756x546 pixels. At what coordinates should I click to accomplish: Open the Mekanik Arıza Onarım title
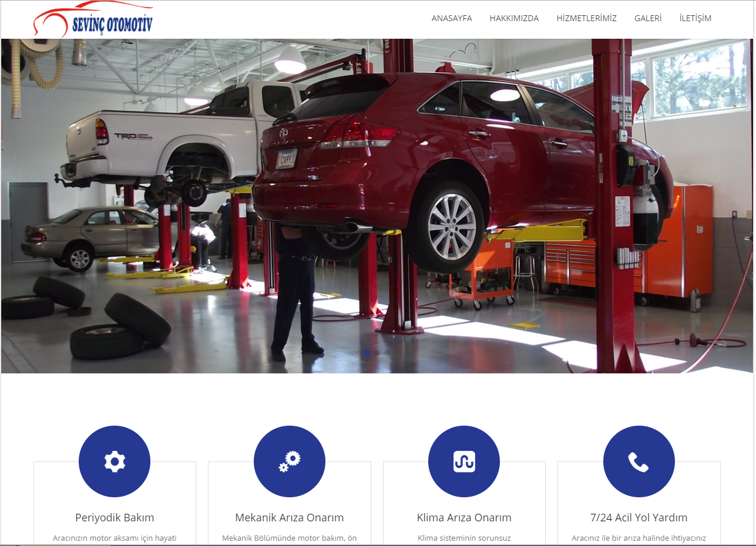click(289, 518)
